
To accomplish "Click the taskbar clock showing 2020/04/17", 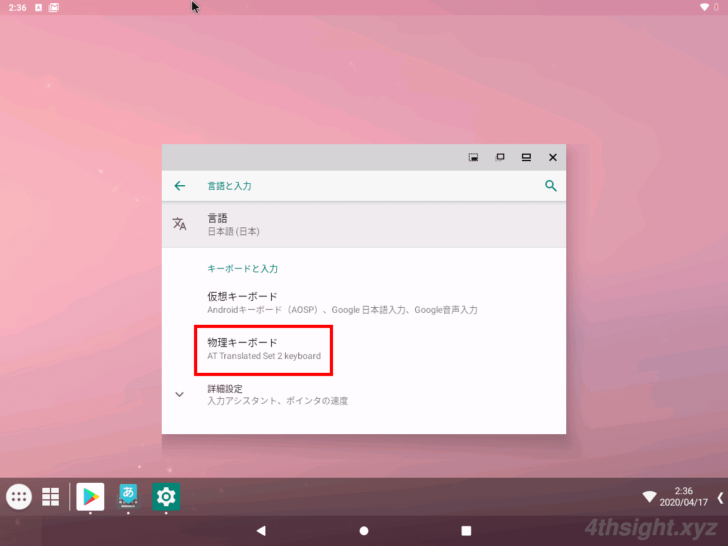I will click(x=683, y=497).
